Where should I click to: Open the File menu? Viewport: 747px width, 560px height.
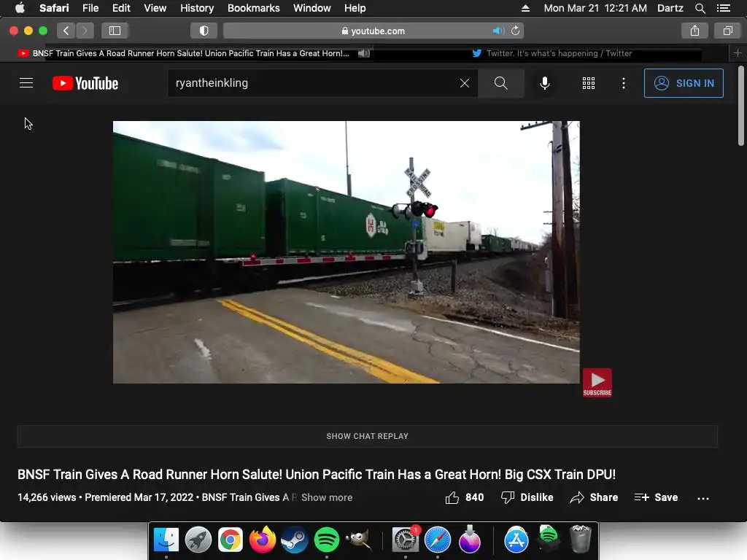90,8
